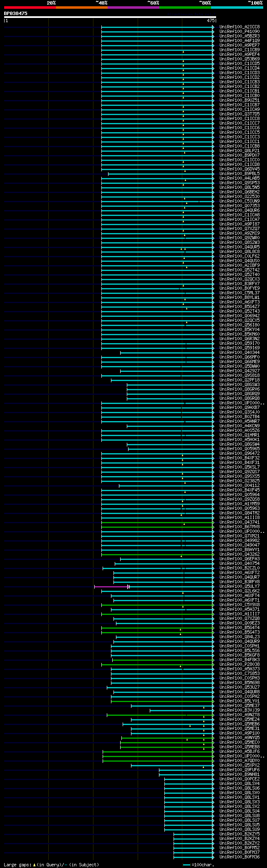Screen dimensions: 267x868
Task: Select the UniRef100_B9NH81 label
Action: (x=239, y=775)
